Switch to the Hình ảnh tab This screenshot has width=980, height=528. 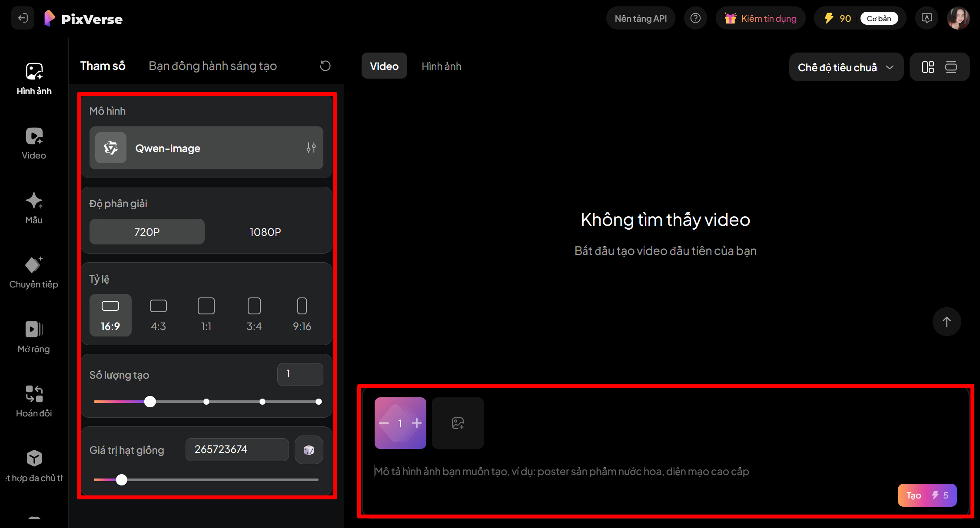[441, 66]
